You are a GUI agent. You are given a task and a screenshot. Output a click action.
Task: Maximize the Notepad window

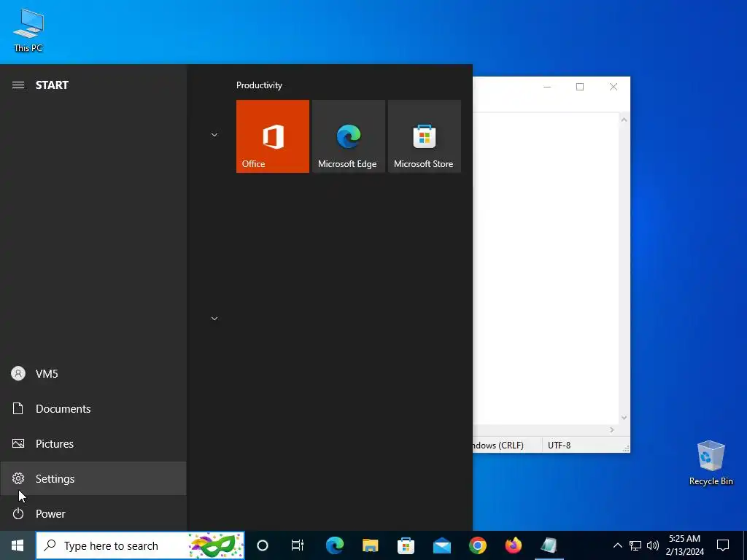tap(580, 87)
